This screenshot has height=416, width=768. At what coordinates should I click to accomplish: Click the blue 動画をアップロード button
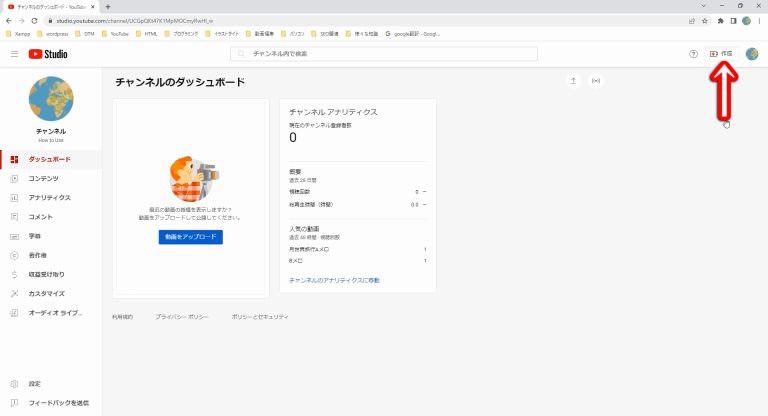[x=190, y=237]
